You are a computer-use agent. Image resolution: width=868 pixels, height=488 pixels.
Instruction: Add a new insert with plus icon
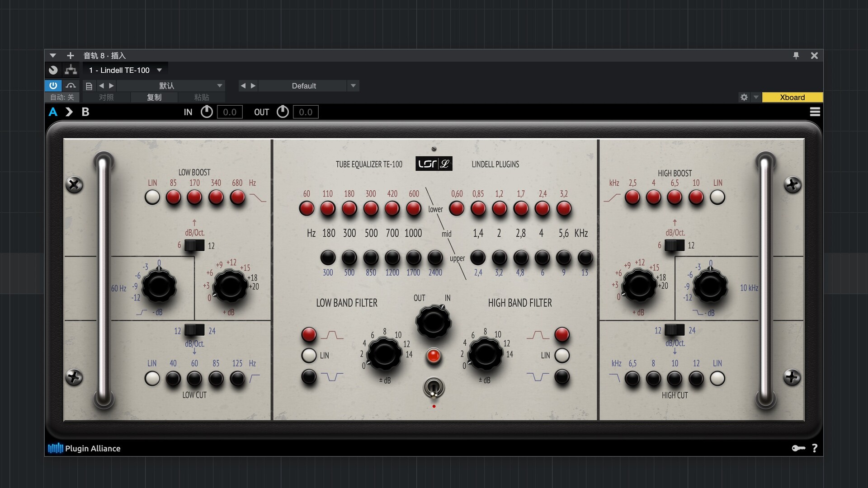coord(70,56)
